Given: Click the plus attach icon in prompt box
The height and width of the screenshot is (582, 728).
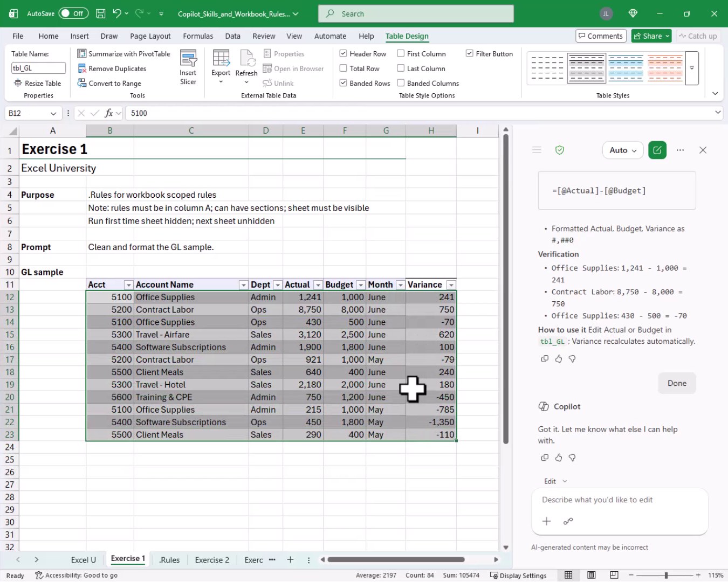Looking at the screenshot, I should [546, 521].
